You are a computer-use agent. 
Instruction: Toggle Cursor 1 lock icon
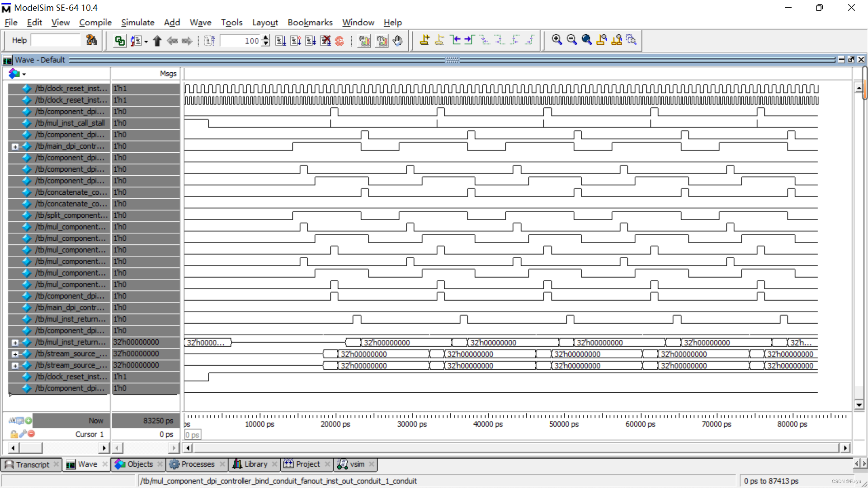pos(14,434)
